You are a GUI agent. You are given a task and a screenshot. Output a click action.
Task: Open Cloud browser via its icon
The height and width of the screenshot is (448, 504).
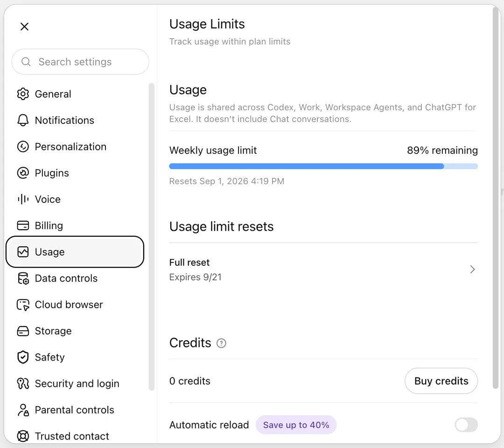[x=23, y=305]
